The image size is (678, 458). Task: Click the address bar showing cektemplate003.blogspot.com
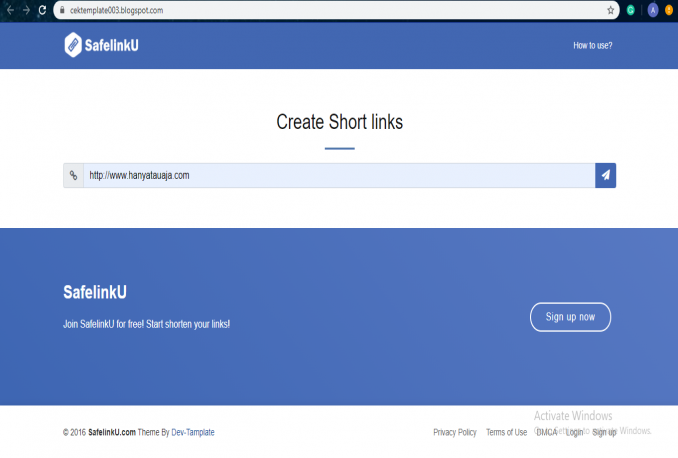point(336,10)
